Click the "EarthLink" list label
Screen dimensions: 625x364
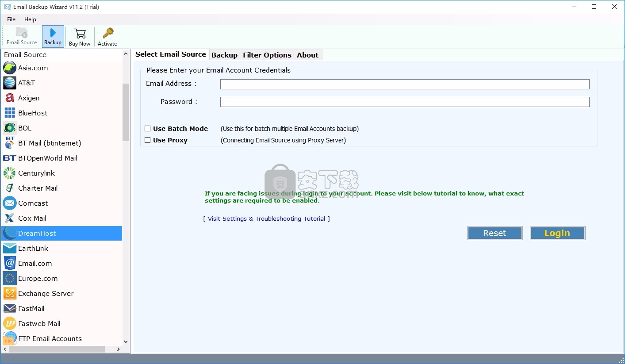(x=33, y=249)
